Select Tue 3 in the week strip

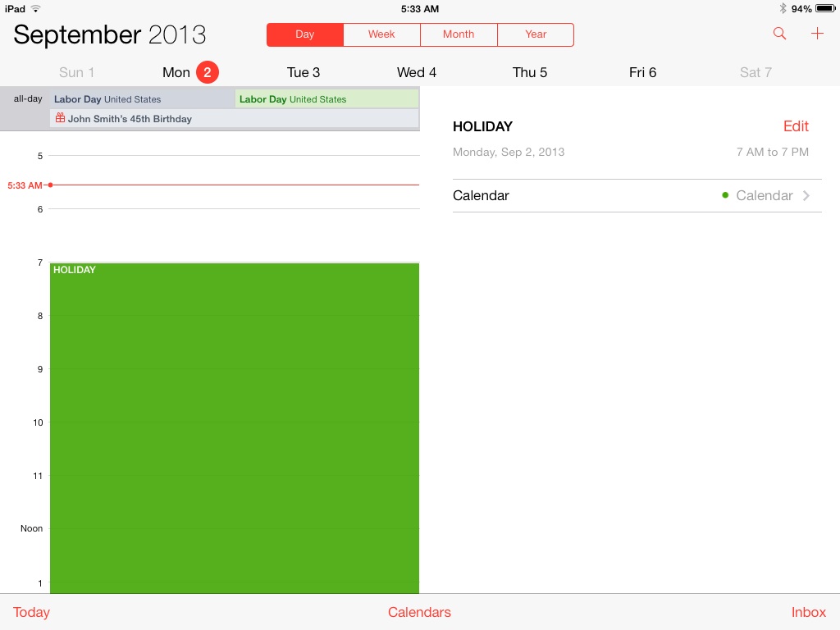[x=304, y=72]
